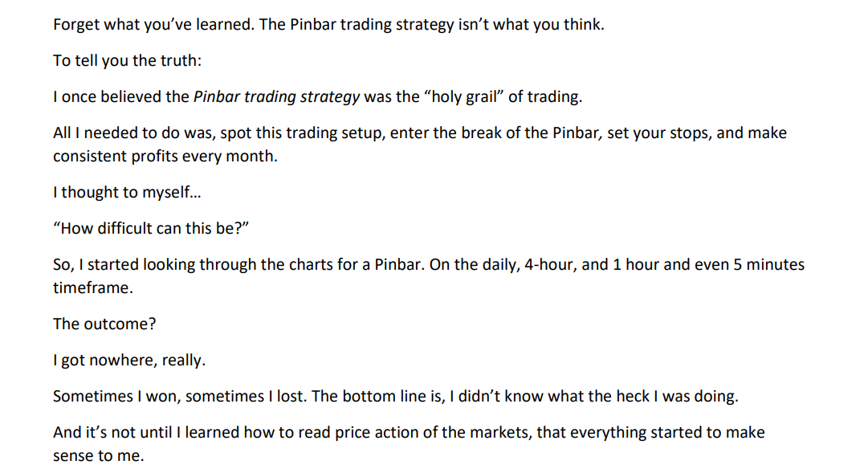The width and height of the screenshot is (868, 473).
Task: Select the quoted words 'holy grail'
Action: [x=464, y=97]
